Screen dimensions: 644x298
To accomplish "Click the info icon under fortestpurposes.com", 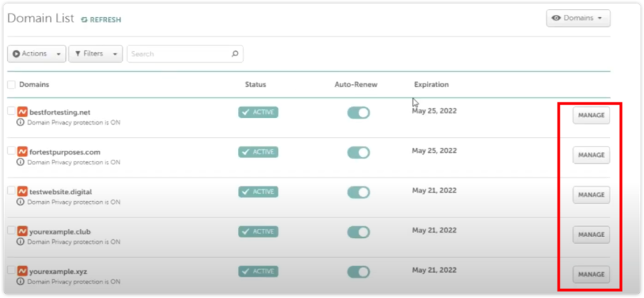I will 20,162.
